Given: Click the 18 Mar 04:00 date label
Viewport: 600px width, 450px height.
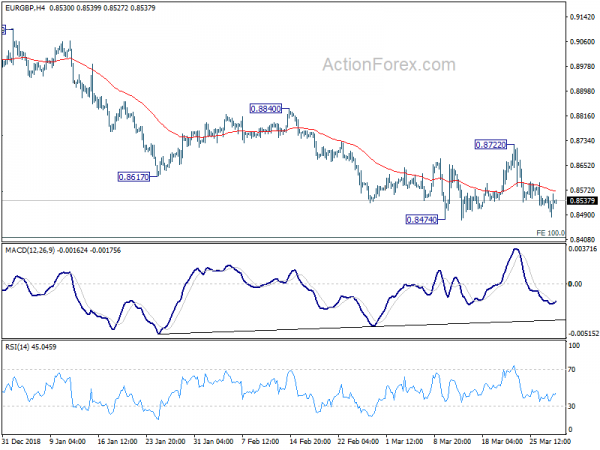Looking at the screenshot, I should click(x=502, y=441).
